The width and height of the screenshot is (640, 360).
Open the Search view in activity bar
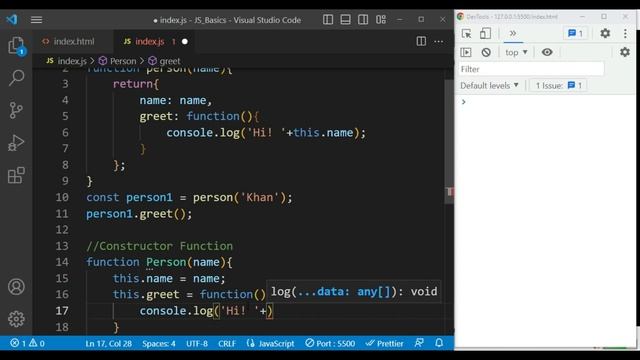[x=16, y=78]
